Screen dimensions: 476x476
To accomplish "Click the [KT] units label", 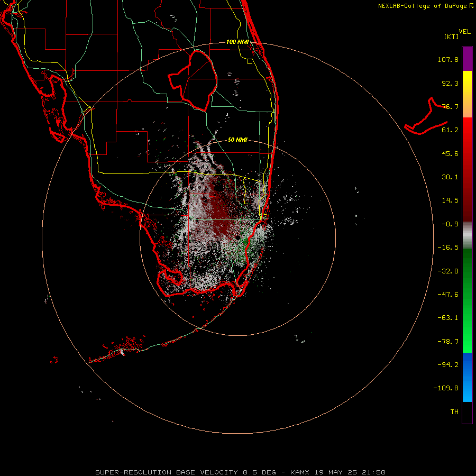I will [x=451, y=36].
